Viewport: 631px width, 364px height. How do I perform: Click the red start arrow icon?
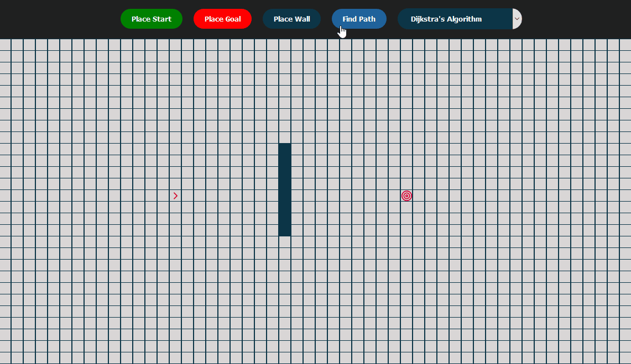(x=175, y=196)
